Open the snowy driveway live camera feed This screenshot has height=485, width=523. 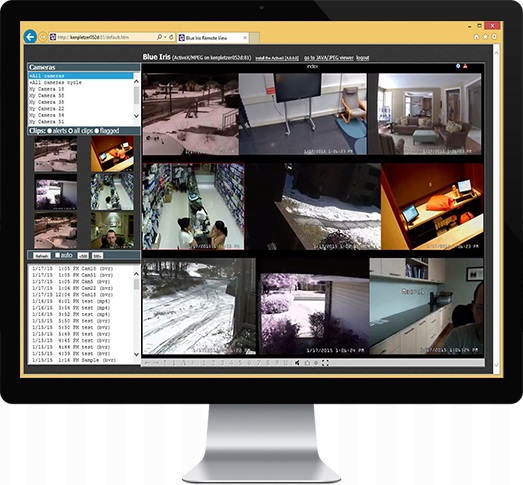[x=199, y=306]
